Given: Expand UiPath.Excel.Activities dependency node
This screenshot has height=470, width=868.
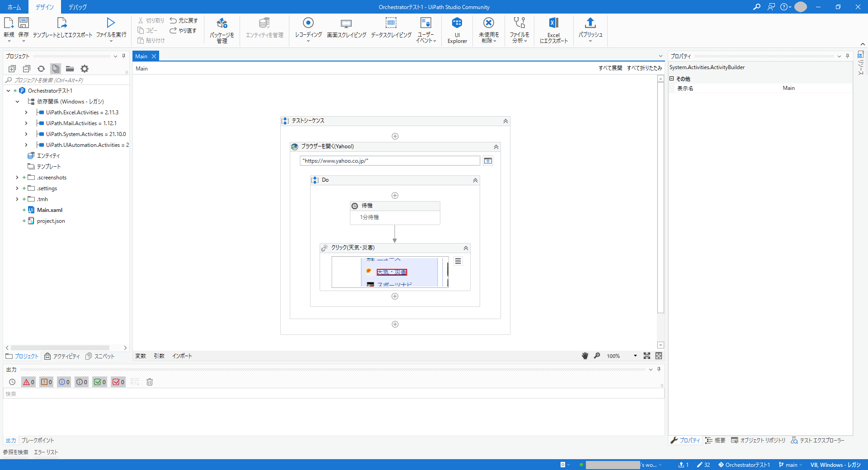Looking at the screenshot, I should (x=26, y=113).
